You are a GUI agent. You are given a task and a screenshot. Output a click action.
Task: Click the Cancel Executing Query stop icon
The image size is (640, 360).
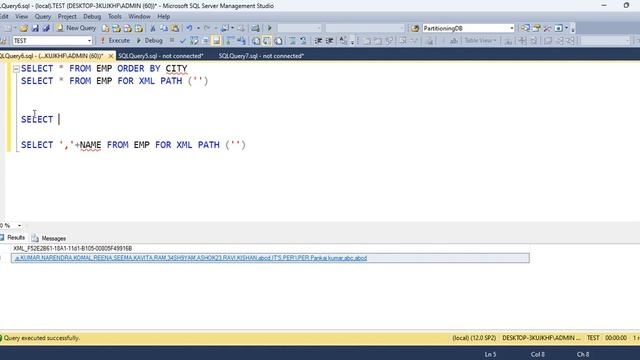[x=172, y=40]
